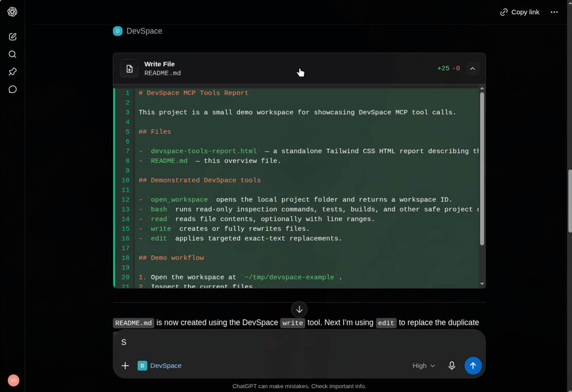Click the Write File document icon
This screenshot has width=572, height=392.
[x=129, y=69]
